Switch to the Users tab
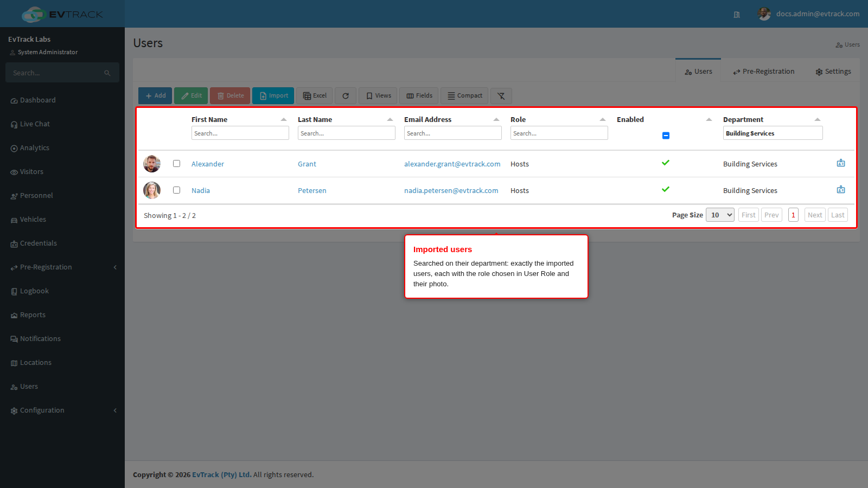 point(698,72)
